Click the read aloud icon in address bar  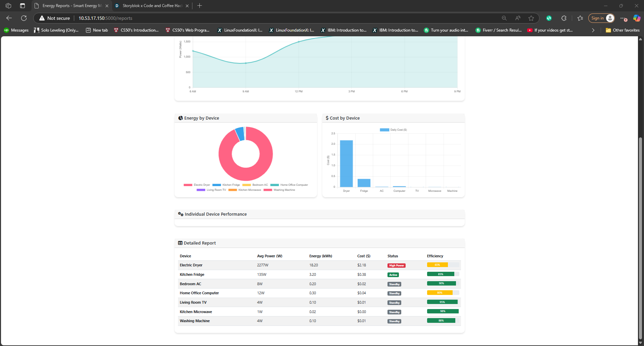coord(518,18)
